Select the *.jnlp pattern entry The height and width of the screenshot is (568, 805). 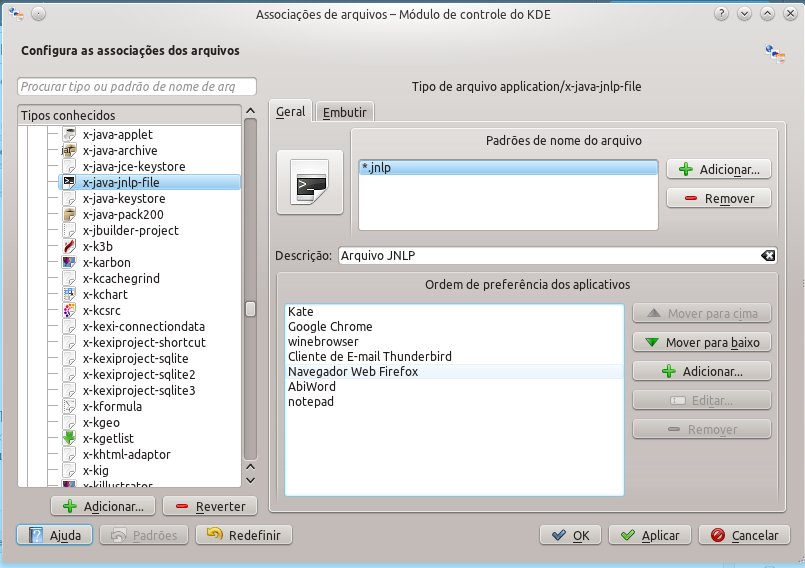(508, 167)
